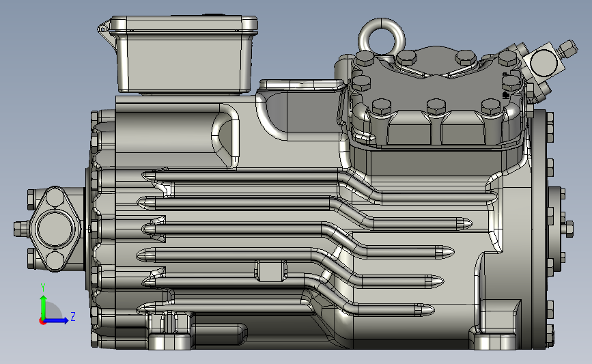Select the oval flange port at left end
The image size is (592, 364).
point(55,229)
